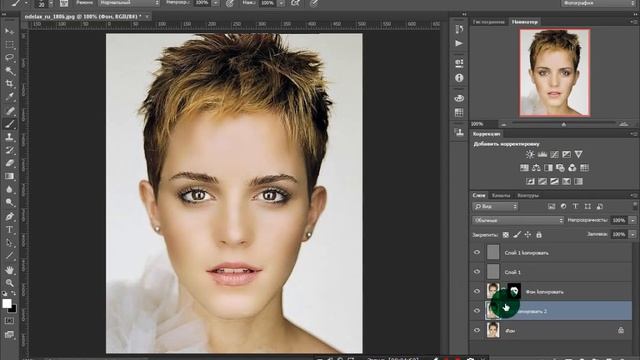This screenshot has height=360, width=640.
Task: Click the default colors mini icon
Action: pos(4,293)
